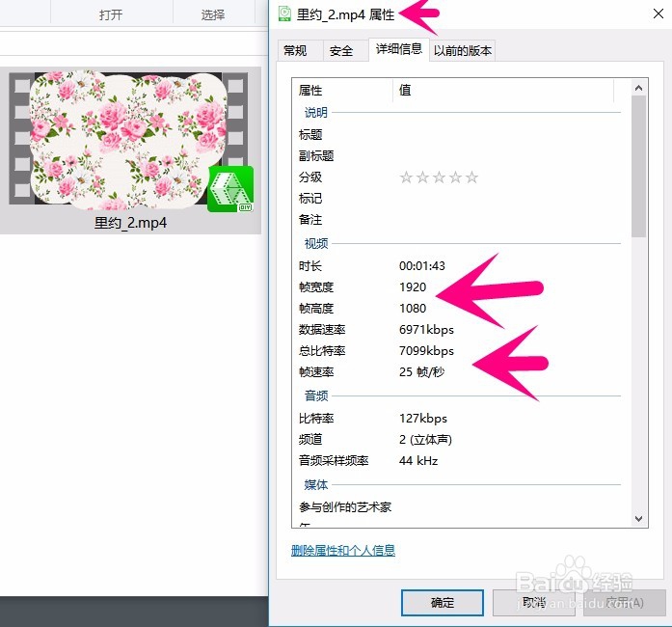
Task: Click the 里约_2.mp4 file name label
Action: click(131, 223)
